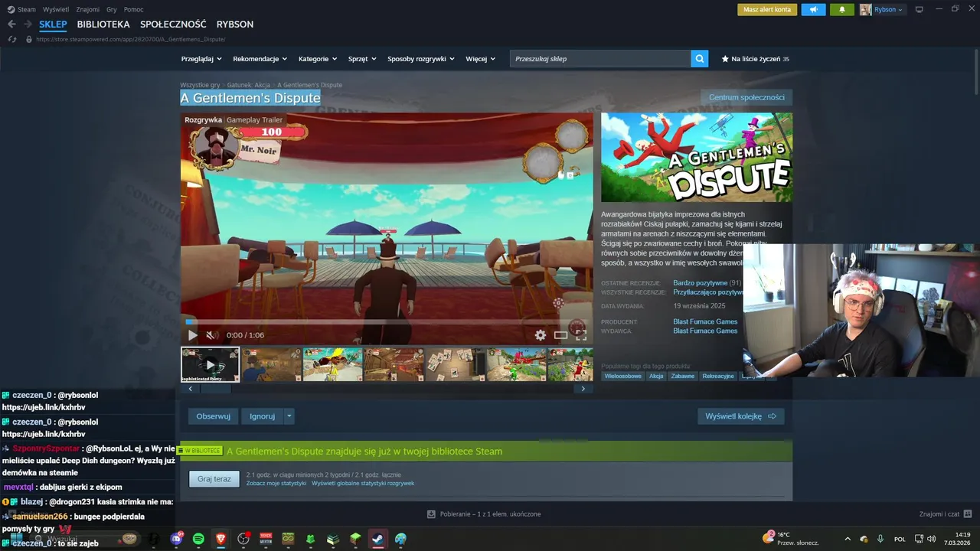Switch to the SPOŁECZNOŚĆ tab
Screen dimensions: 980x551
click(173, 24)
